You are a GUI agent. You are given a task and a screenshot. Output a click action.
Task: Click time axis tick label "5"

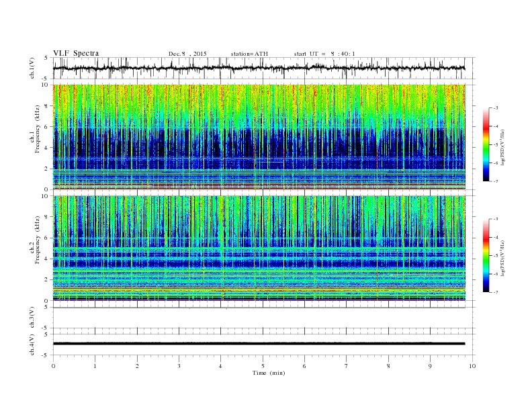(263, 366)
